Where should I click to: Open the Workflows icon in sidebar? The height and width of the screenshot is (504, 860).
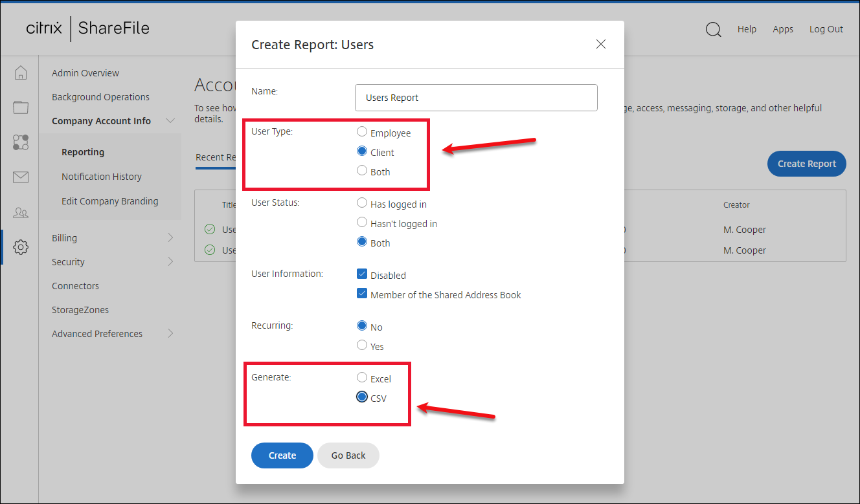pos(21,142)
